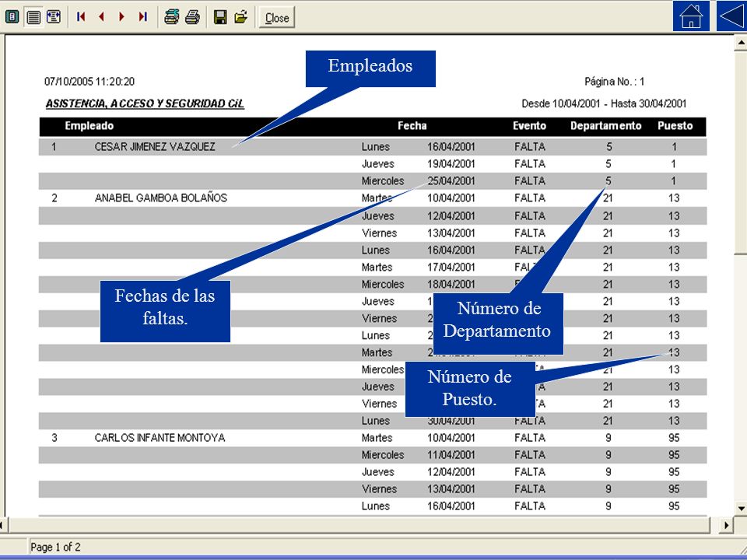Click the vertical scrollbar up arrow
Image resolution: width=747 pixels, height=560 pixels.
741,43
